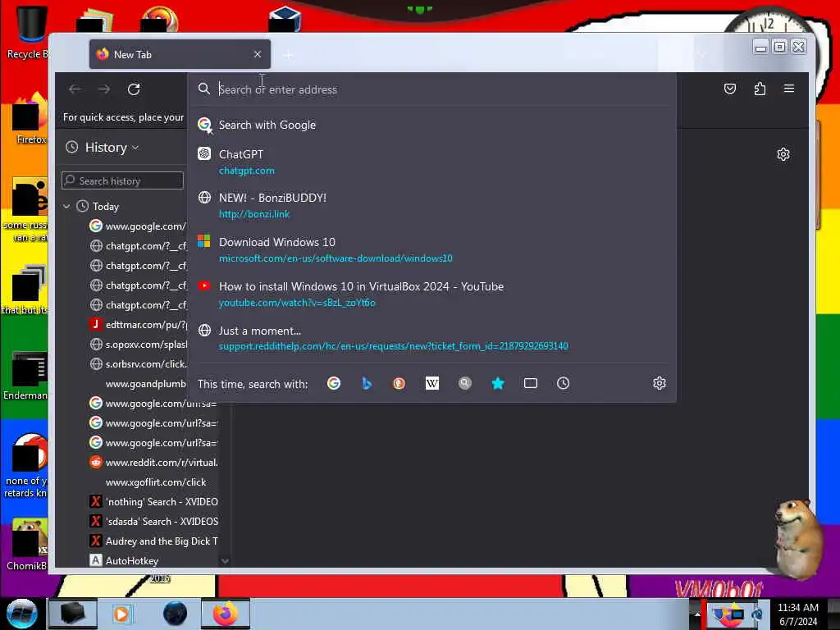This screenshot has width=840, height=630.
Task: Open www.goandplumb history entry
Action: (x=138, y=384)
